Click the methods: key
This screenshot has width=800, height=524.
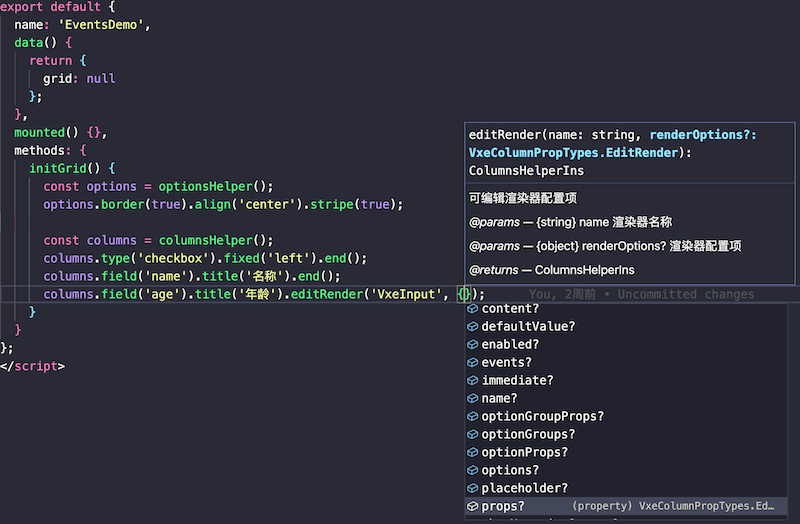coord(42,151)
